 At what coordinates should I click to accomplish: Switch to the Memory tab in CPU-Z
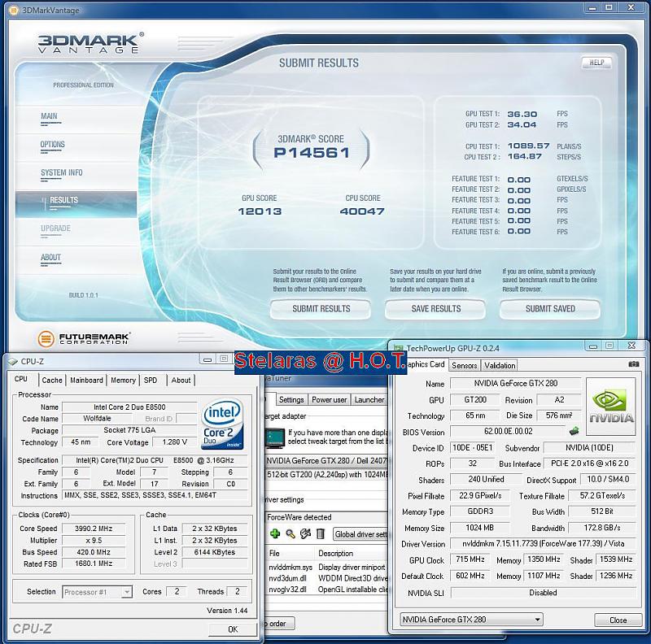[124, 380]
